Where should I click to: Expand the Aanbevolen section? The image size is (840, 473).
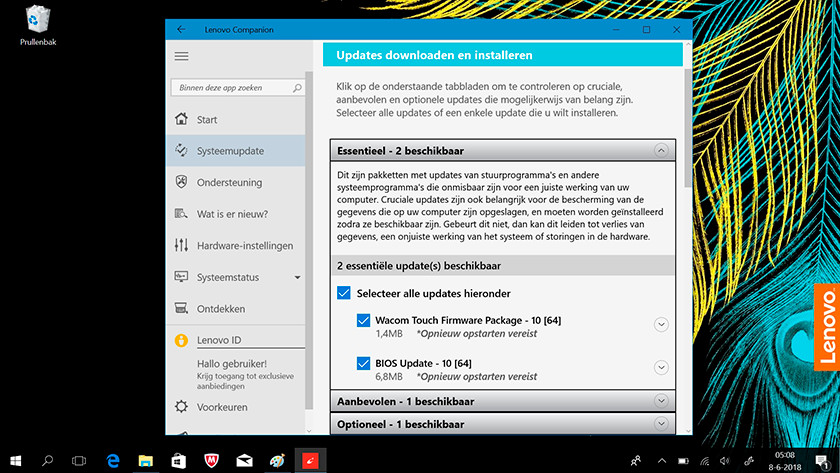tap(660, 401)
